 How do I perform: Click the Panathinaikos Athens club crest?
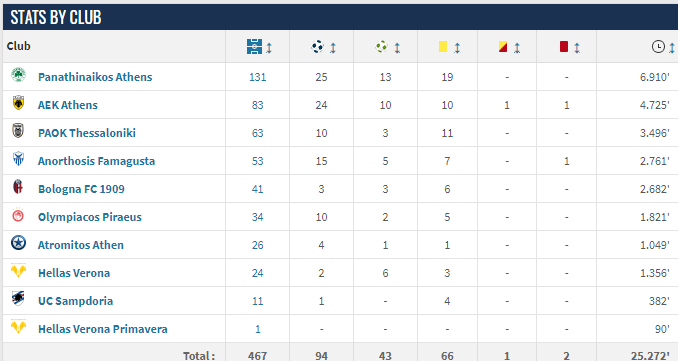pyautogui.click(x=18, y=75)
